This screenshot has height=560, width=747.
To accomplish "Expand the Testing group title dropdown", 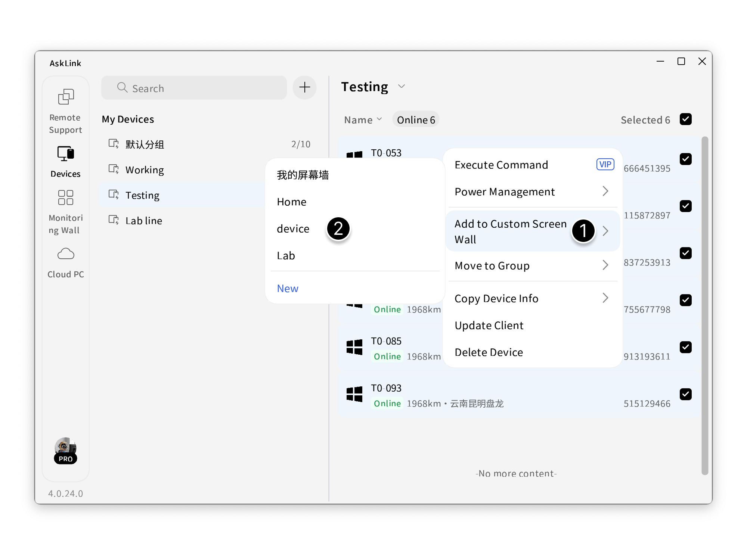I will [402, 87].
